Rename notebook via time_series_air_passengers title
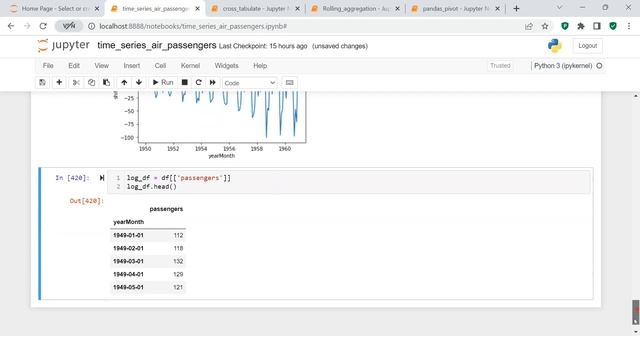640x360 pixels. coord(157,45)
